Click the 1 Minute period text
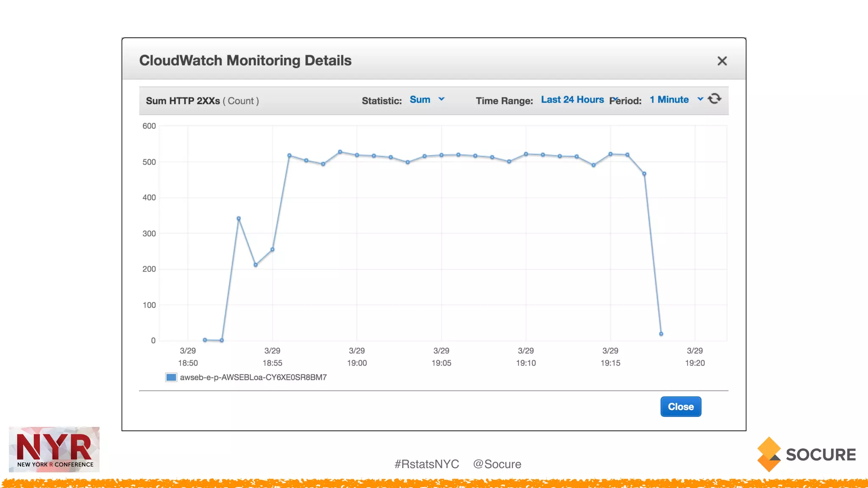Viewport: 868px width, 488px height. pos(669,100)
